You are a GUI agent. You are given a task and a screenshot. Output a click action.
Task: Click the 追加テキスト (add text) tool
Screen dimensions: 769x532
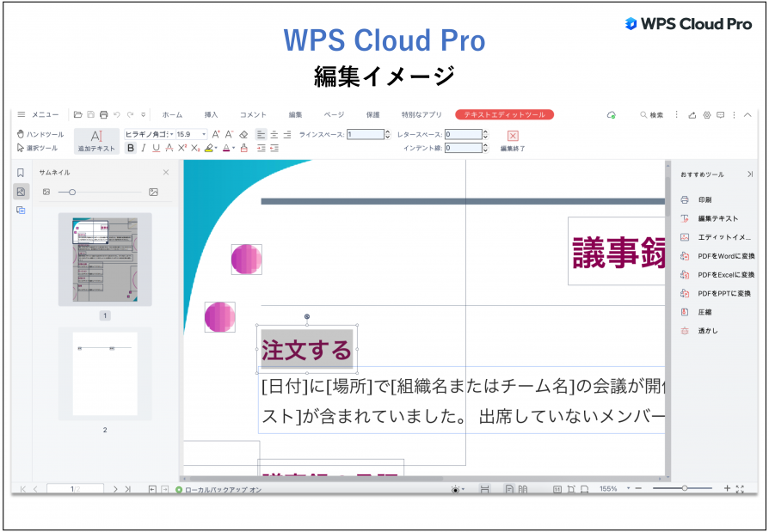click(97, 140)
